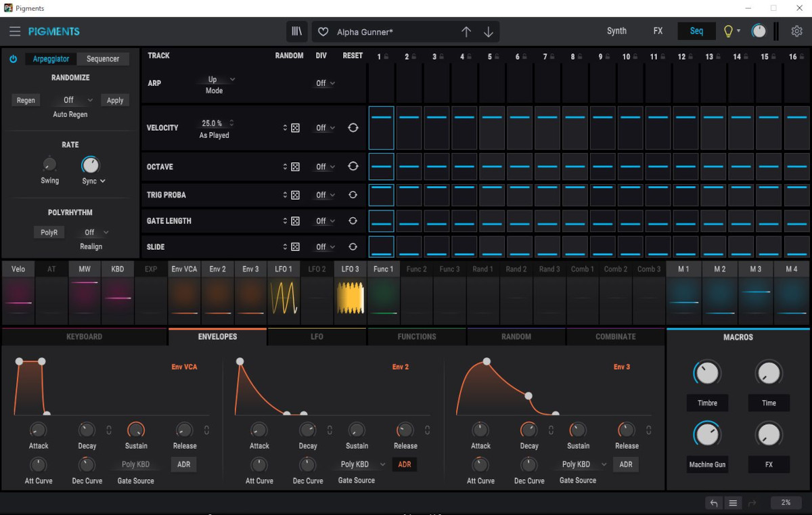Open settings with the gear icon

tap(797, 31)
